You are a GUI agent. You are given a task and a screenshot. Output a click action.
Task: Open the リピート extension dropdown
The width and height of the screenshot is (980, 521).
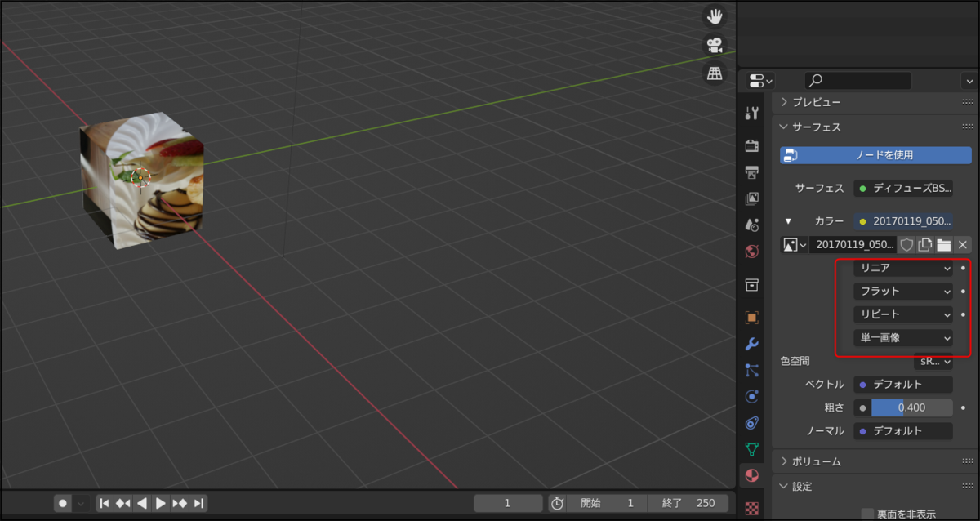click(904, 314)
